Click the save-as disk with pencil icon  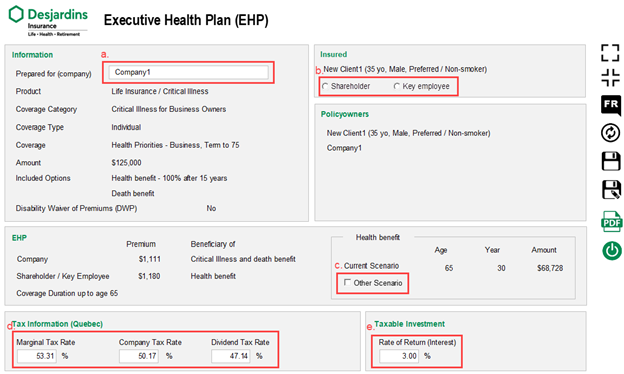(x=611, y=189)
